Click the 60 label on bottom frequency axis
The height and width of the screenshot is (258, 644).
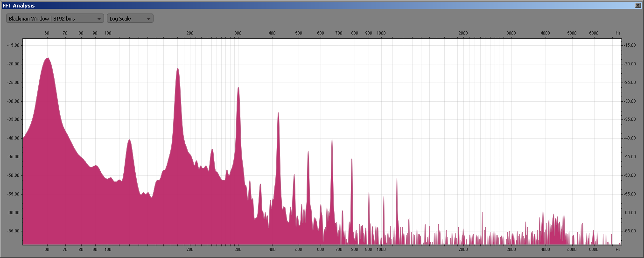[x=47, y=250]
